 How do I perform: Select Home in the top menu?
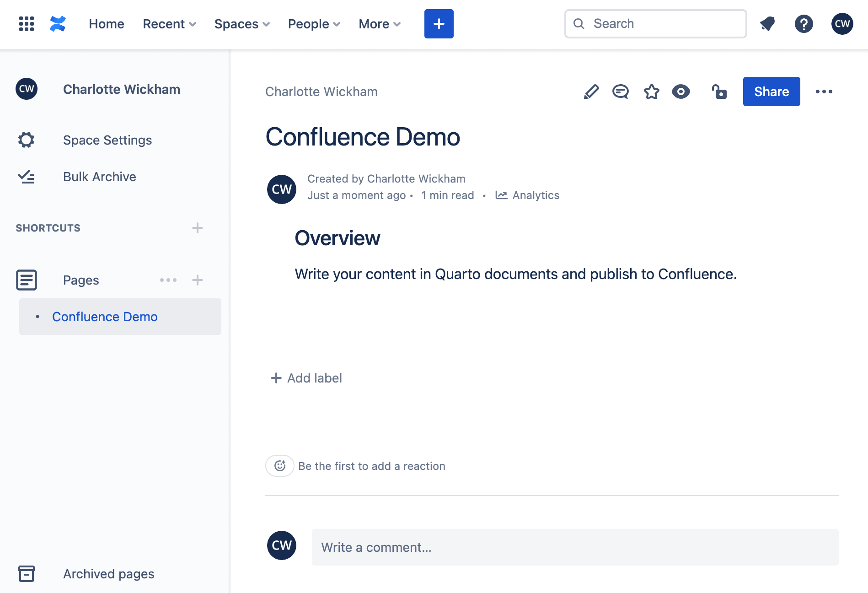[x=106, y=24]
